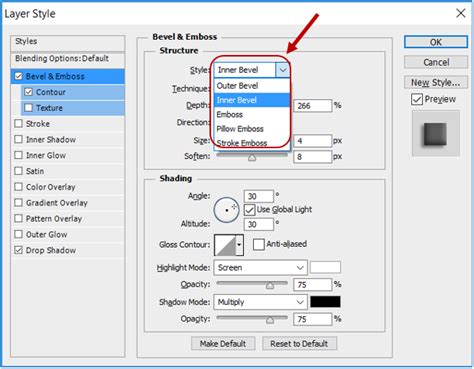Select the Contour sub-item label

[x=51, y=92]
